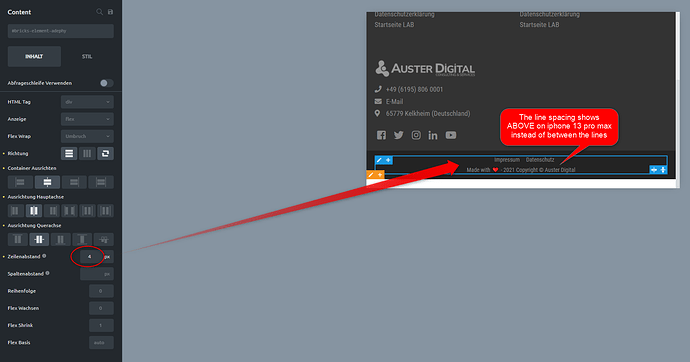The height and width of the screenshot is (362, 690).
Task: Select horizontal row direction icon under Richtung
Action: point(69,154)
